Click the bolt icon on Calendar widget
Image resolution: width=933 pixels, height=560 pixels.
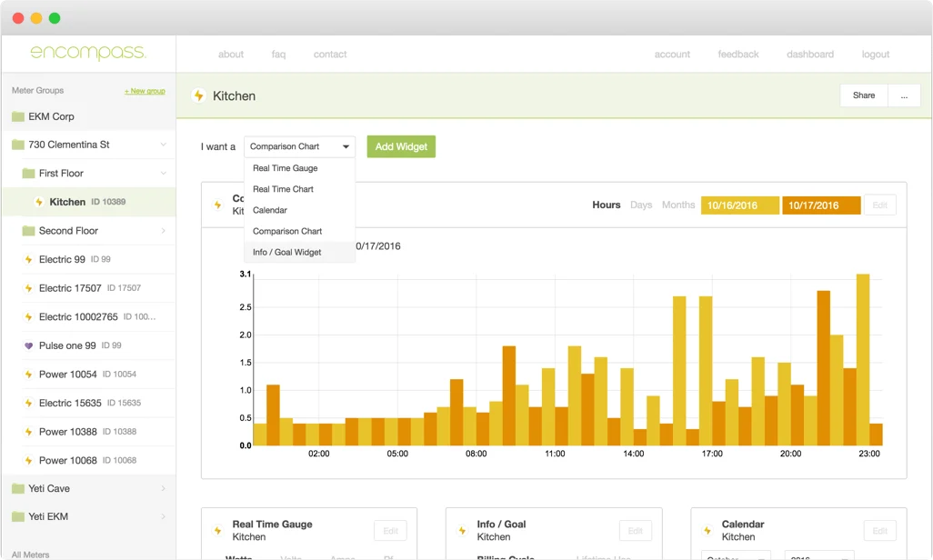pyautogui.click(x=707, y=530)
